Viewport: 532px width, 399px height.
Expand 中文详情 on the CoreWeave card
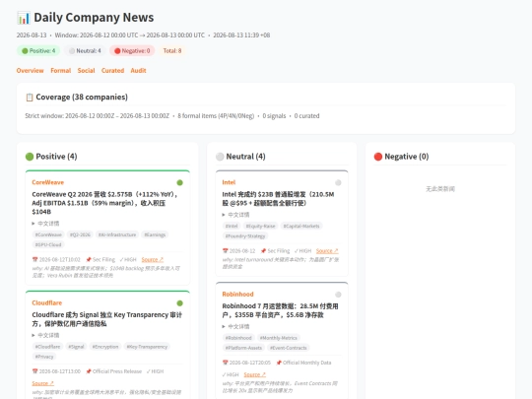45,224
